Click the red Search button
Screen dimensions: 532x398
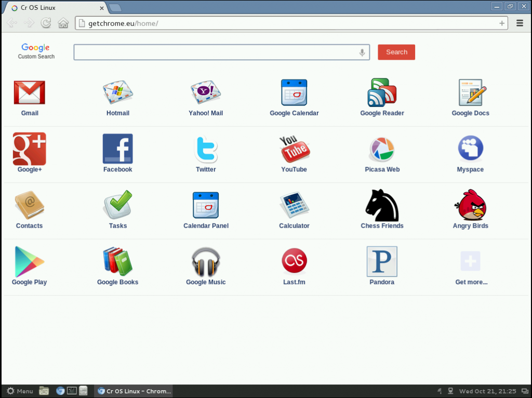pyautogui.click(x=396, y=52)
